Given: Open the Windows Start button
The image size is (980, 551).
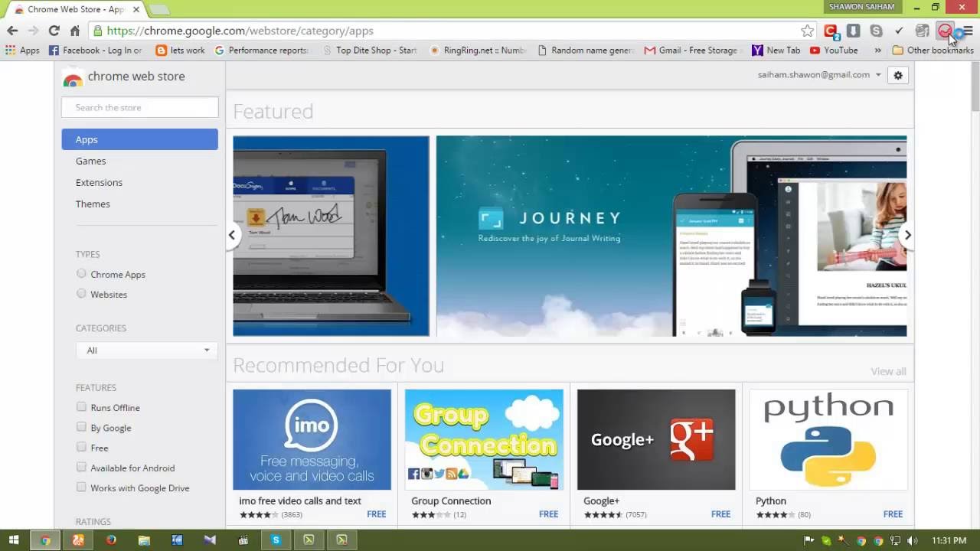Looking at the screenshot, I should coord(13,540).
